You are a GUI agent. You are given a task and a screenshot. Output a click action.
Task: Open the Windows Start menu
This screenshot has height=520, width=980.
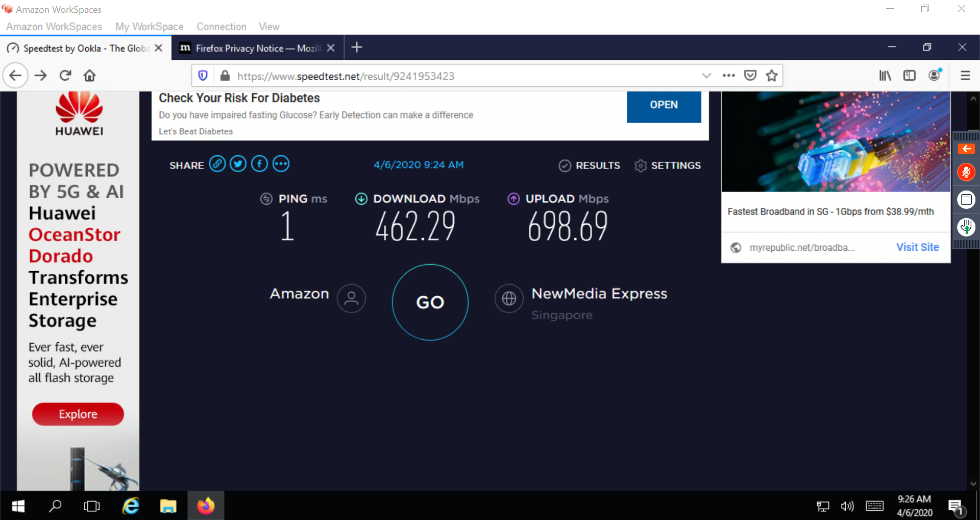click(x=18, y=506)
